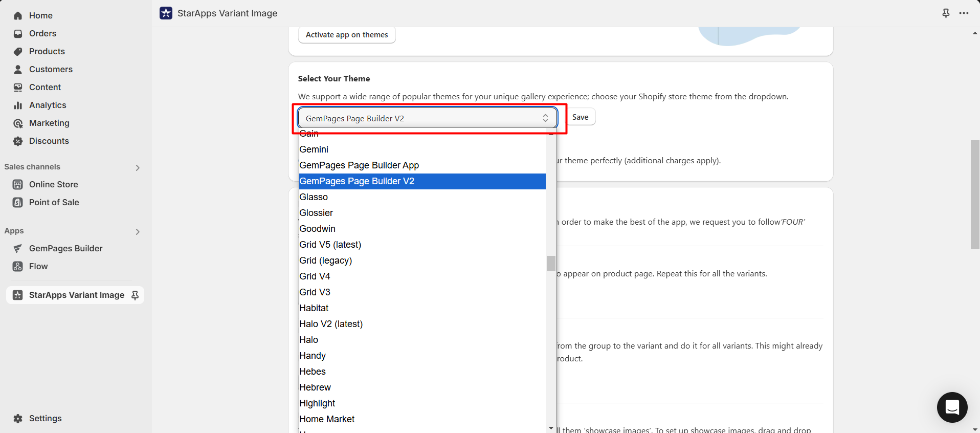Click the Discounts badge icon
980x433 pixels.
click(18, 141)
